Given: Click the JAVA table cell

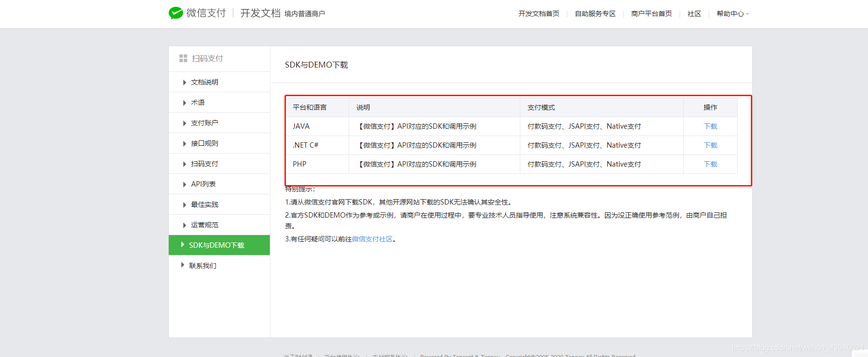Looking at the screenshot, I should (x=318, y=126).
